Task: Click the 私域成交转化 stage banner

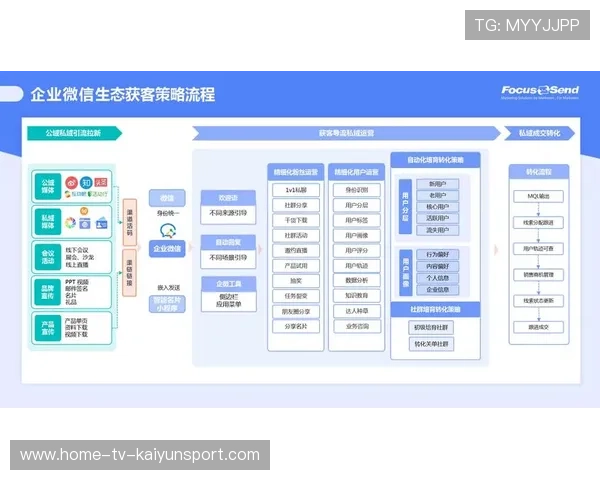Action: pos(540,133)
